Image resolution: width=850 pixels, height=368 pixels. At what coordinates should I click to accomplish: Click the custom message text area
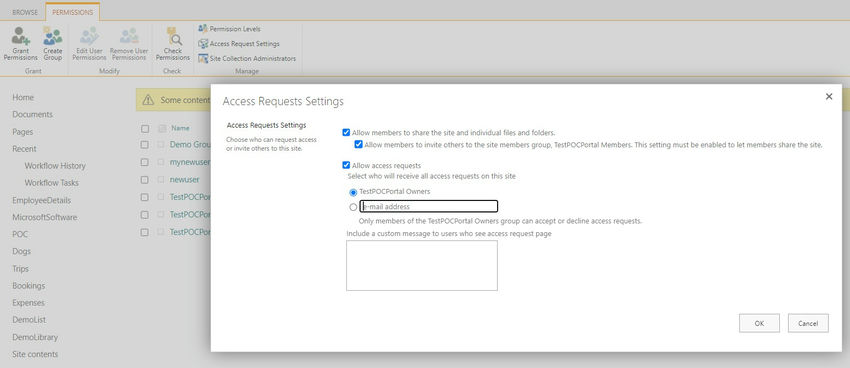[x=422, y=266]
